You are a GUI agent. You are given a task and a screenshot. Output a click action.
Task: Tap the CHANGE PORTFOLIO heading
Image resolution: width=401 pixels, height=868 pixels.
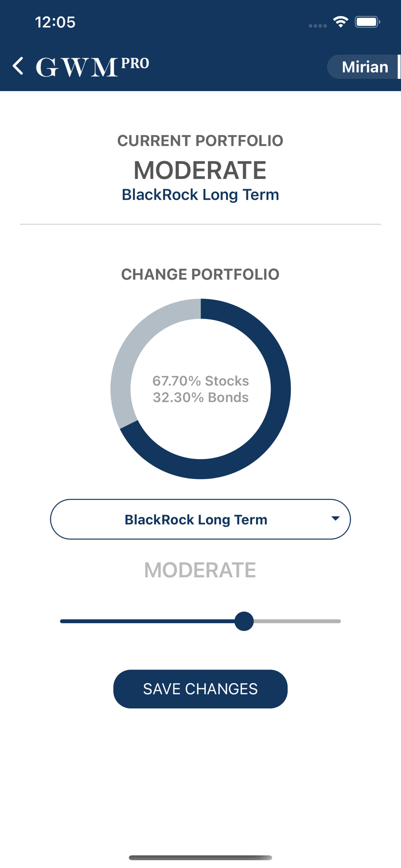200,274
